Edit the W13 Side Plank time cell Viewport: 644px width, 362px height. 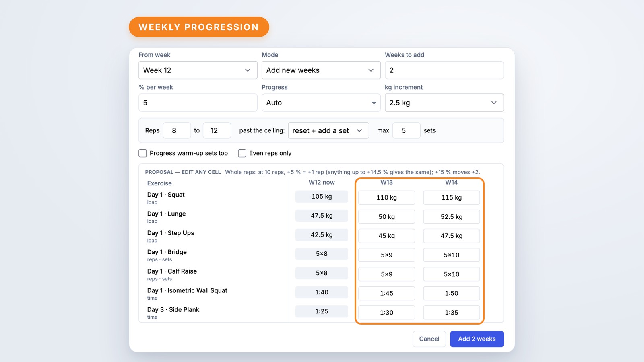pyautogui.click(x=386, y=313)
